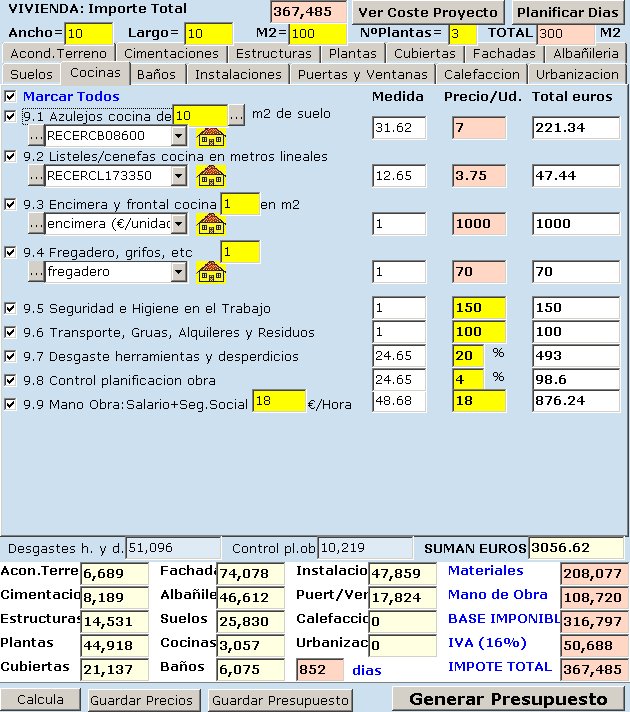
Task: Click the Largo input field
Action: [x=208, y=34]
